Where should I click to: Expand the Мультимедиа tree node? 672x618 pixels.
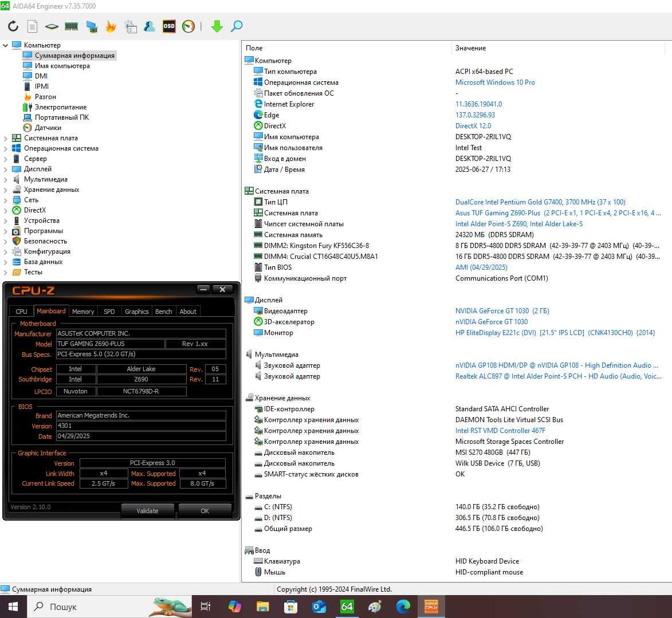point(5,179)
